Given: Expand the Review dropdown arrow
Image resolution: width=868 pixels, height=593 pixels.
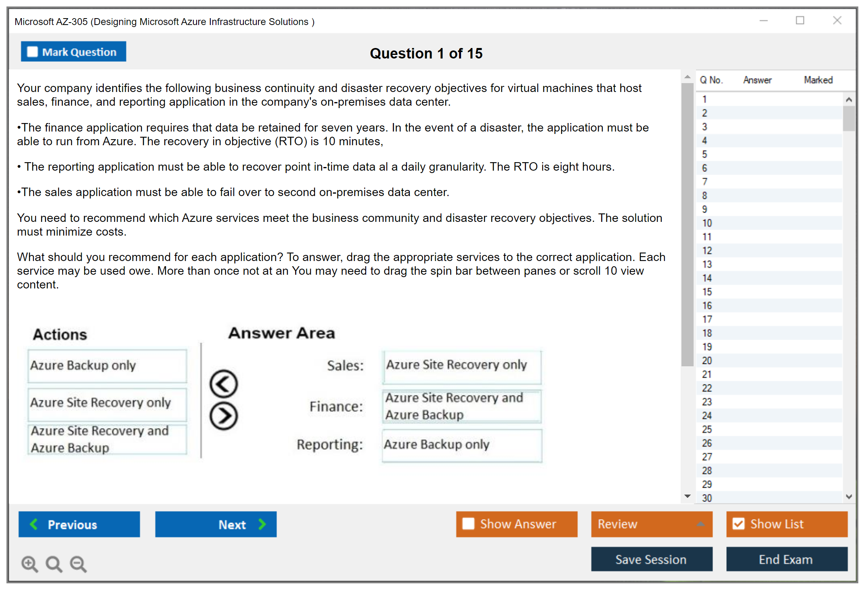Looking at the screenshot, I should tap(700, 524).
